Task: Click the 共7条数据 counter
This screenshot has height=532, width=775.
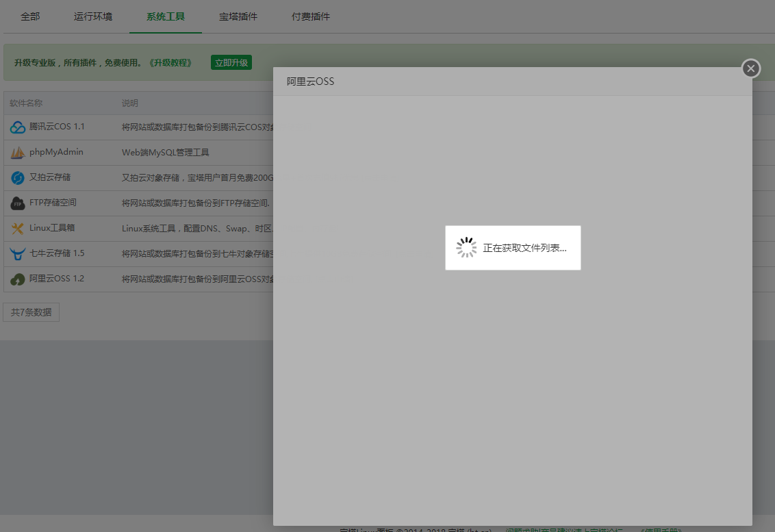Action: click(x=31, y=312)
